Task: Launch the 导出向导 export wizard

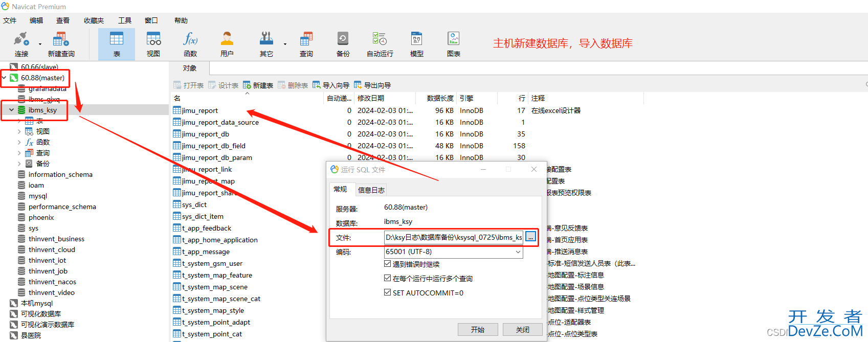Action: coord(372,85)
